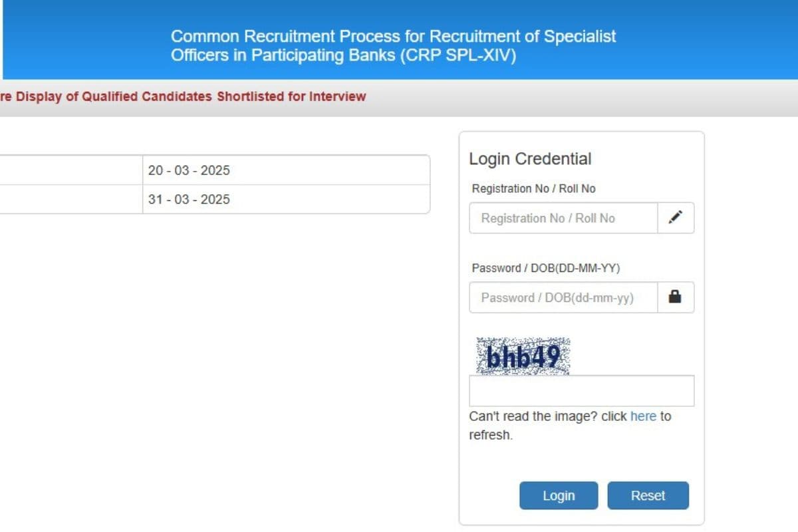Click the "Can't read the image?" text
This screenshot has width=798, height=532.
click(547, 416)
